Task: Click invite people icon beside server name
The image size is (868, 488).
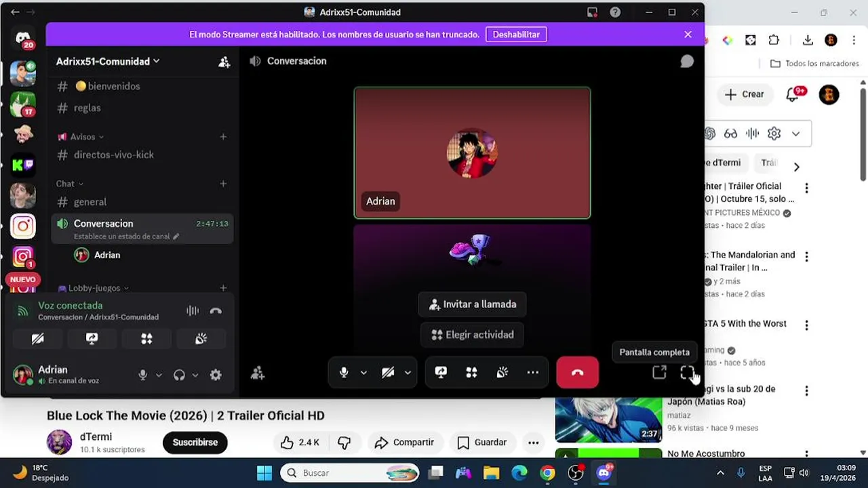Action: (x=224, y=62)
